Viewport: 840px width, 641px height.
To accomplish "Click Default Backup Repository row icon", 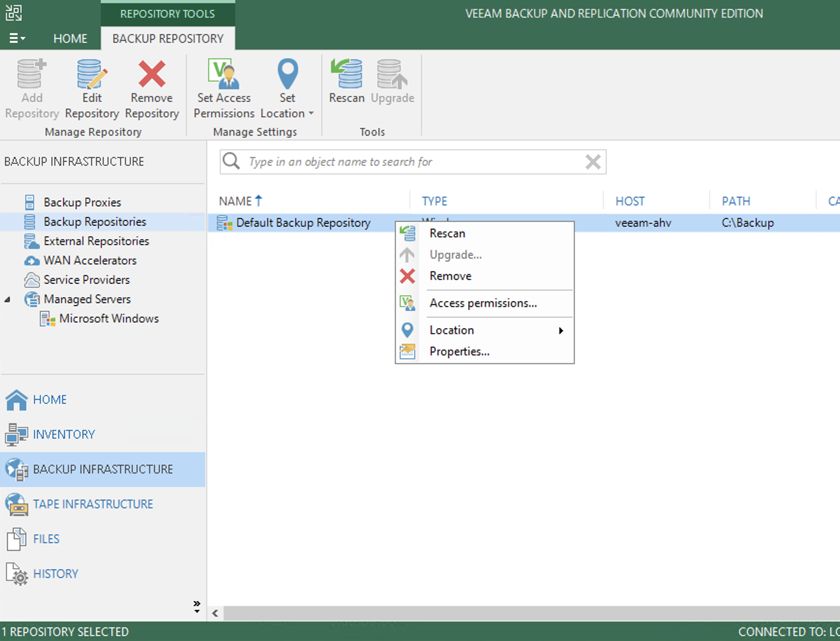I will [225, 223].
